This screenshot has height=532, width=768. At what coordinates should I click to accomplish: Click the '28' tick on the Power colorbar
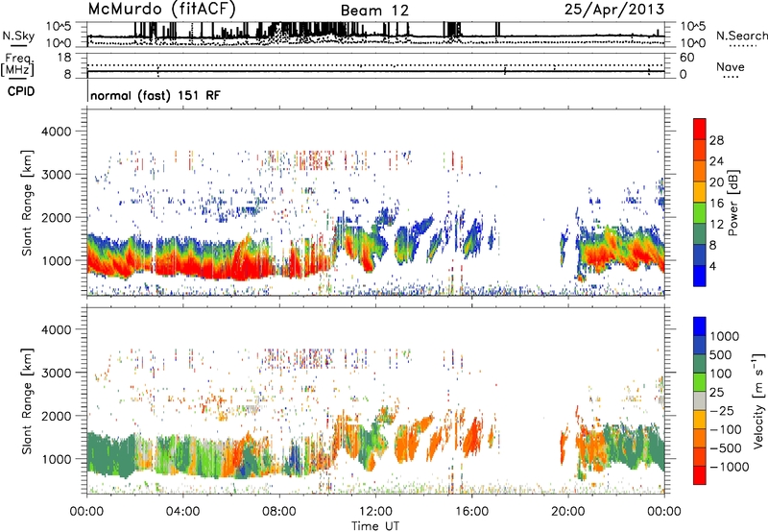716,140
